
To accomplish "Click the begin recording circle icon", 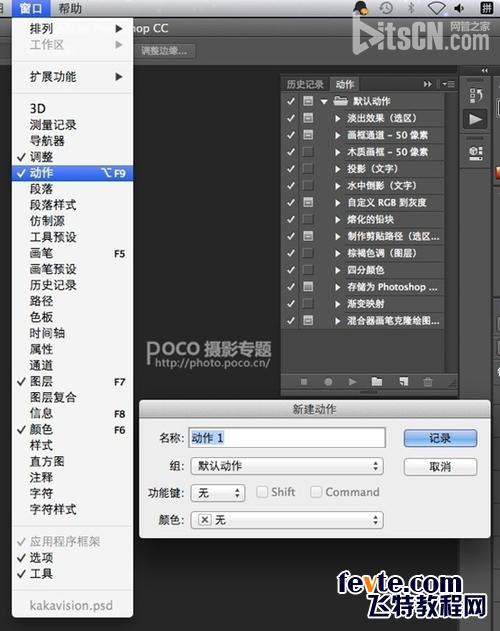I will pyautogui.click(x=328, y=381).
